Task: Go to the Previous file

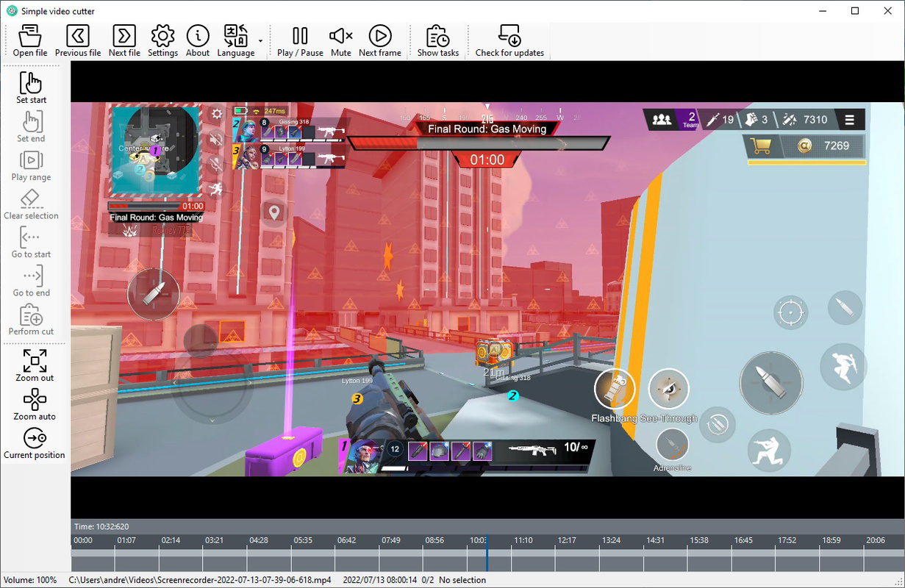Action: pos(78,41)
